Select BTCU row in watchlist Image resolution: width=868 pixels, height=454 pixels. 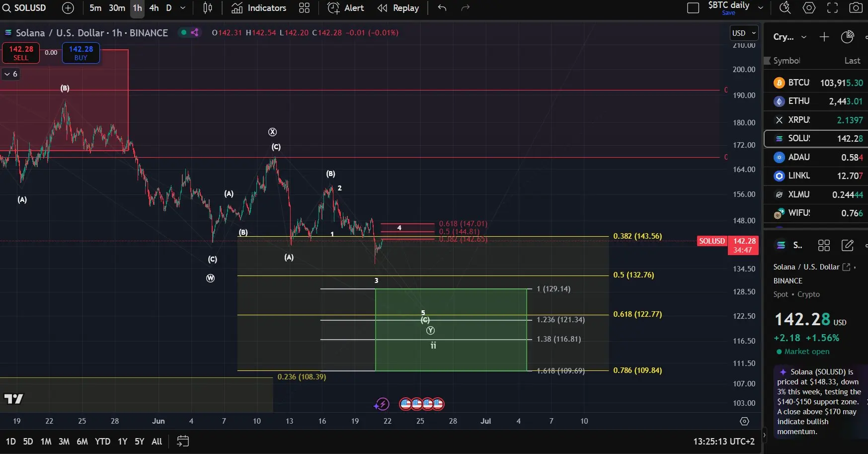pos(816,83)
